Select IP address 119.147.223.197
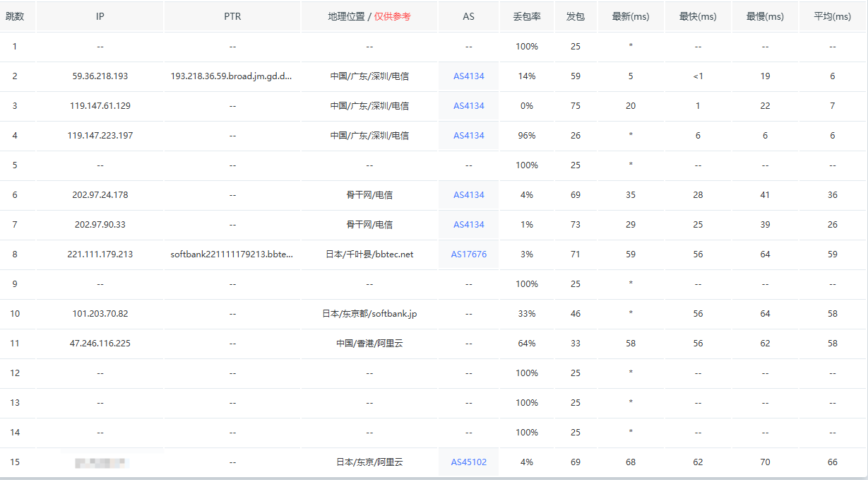Screen dimensions: 868x480 [100, 136]
